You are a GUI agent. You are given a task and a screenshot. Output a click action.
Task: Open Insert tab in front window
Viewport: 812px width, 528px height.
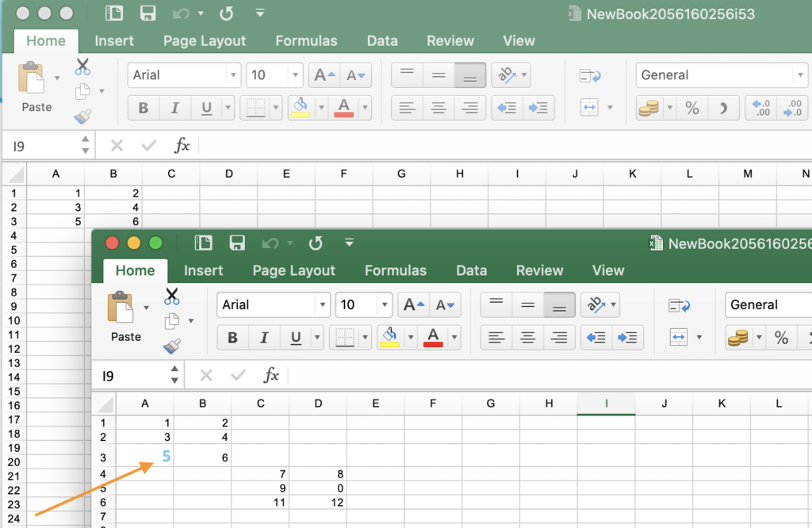(x=203, y=270)
